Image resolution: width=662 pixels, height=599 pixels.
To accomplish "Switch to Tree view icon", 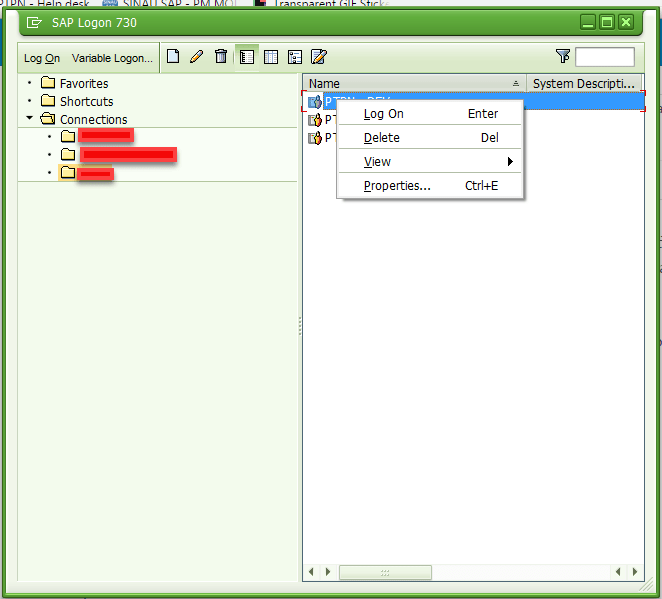I will point(295,57).
